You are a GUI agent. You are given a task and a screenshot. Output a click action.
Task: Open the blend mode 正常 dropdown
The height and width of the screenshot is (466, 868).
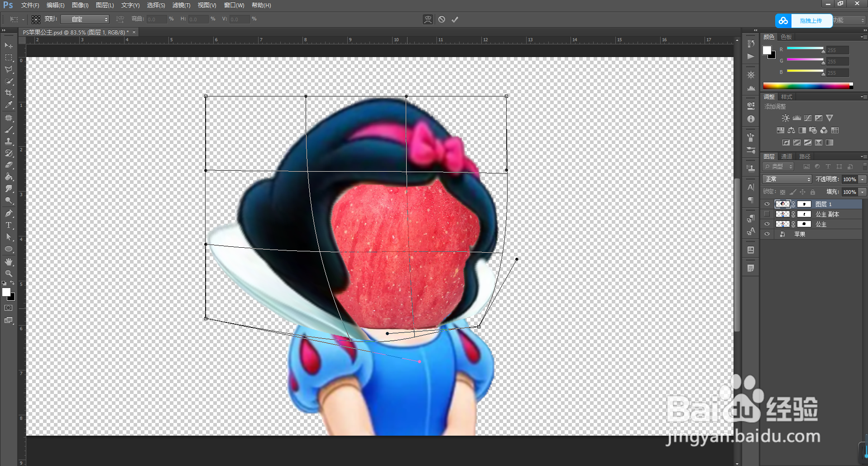pos(787,179)
